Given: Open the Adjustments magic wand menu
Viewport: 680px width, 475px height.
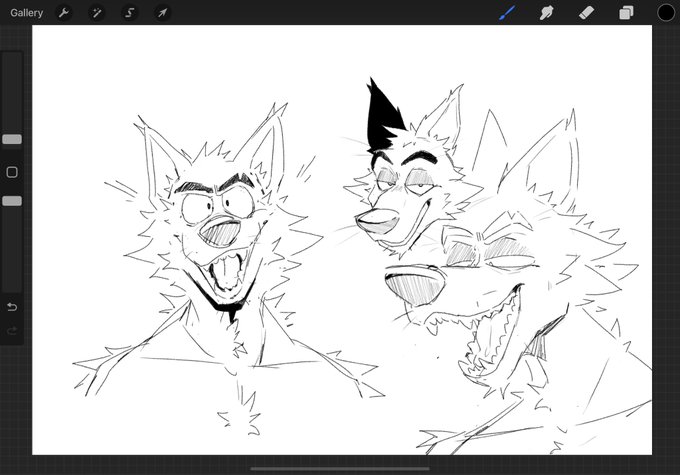Looking at the screenshot, I should tap(96, 13).
